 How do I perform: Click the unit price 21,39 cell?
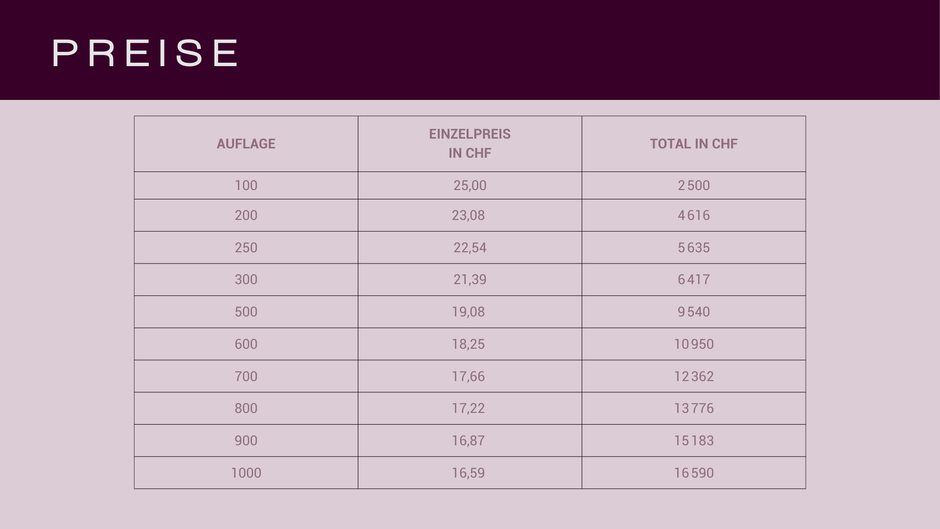tap(470, 280)
